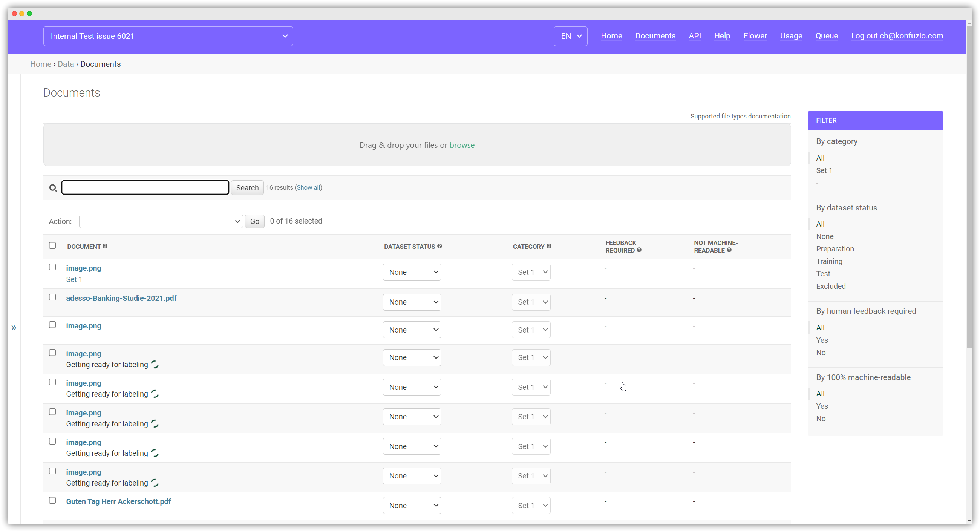The image size is (980, 532).
Task: Open the Guten Tag Herr Ackerschott.pdf document
Action: [118, 501]
